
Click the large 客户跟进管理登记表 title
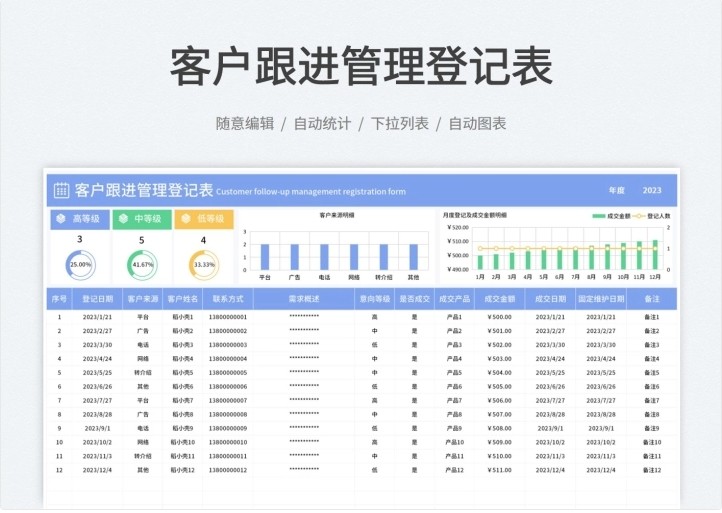(x=361, y=66)
